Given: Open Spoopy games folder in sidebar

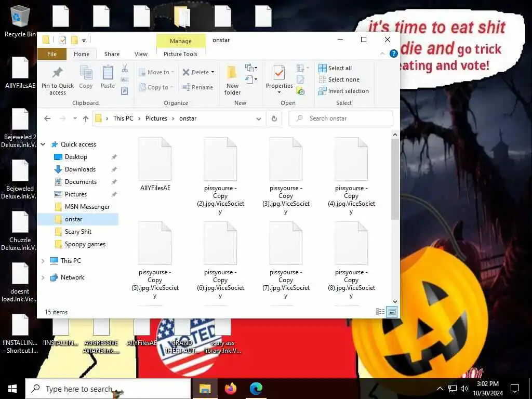Looking at the screenshot, I should 85,244.
